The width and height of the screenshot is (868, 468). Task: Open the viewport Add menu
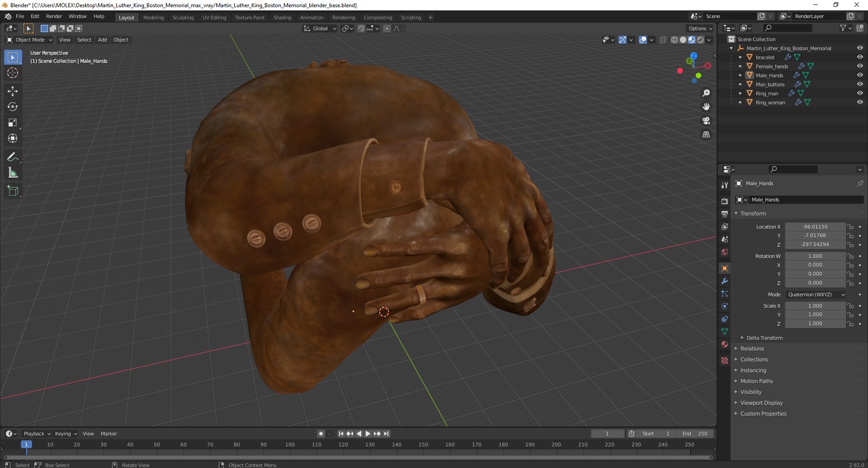tap(103, 40)
